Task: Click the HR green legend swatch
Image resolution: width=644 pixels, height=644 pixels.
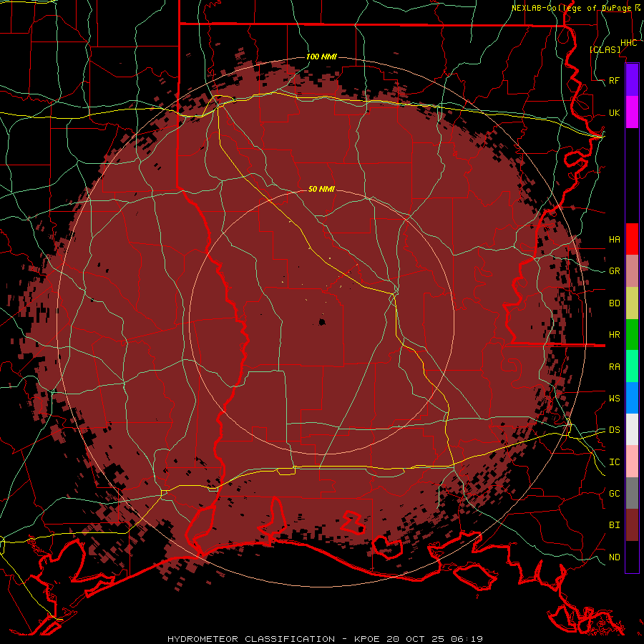Action: (x=632, y=335)
